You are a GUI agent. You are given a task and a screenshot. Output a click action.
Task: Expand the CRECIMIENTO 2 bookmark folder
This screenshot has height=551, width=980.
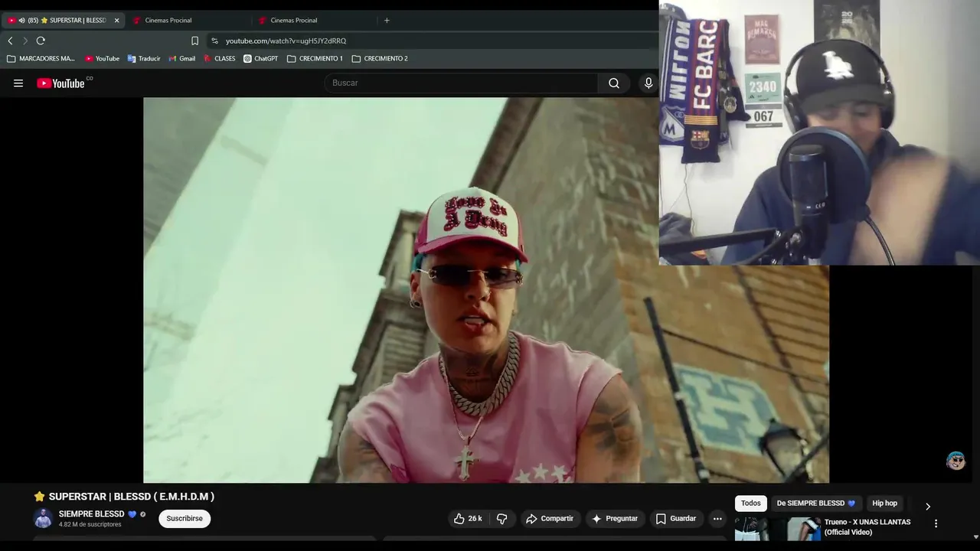[x=380, y=59]
